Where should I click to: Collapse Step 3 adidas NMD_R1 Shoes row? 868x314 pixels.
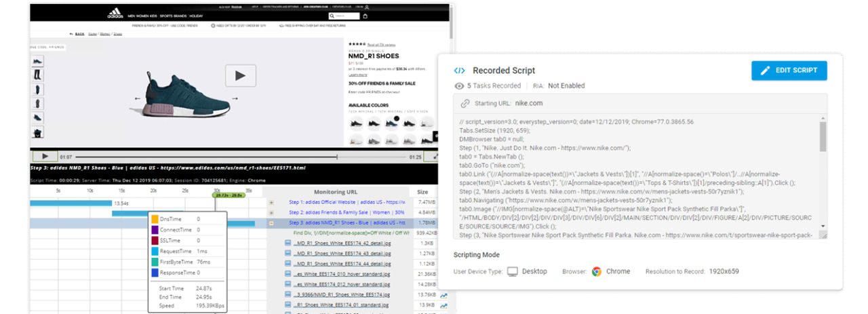tap(271, 222)
